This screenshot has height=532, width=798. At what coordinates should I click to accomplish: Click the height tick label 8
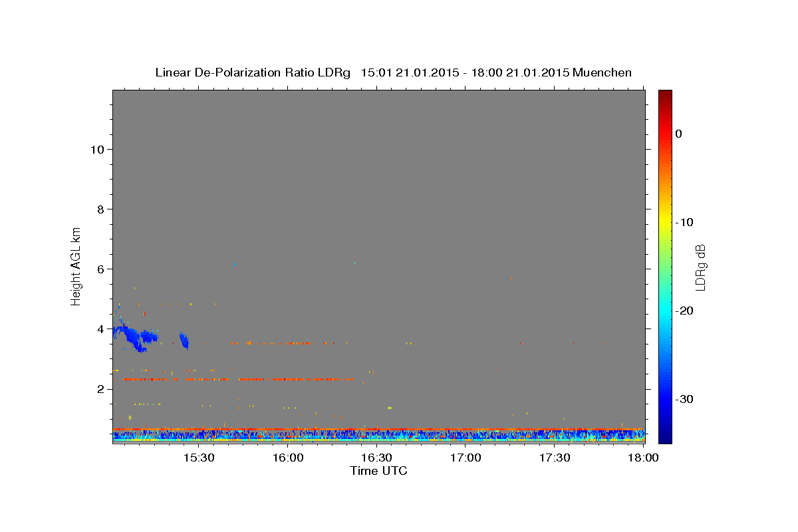(x=100, y=209)
